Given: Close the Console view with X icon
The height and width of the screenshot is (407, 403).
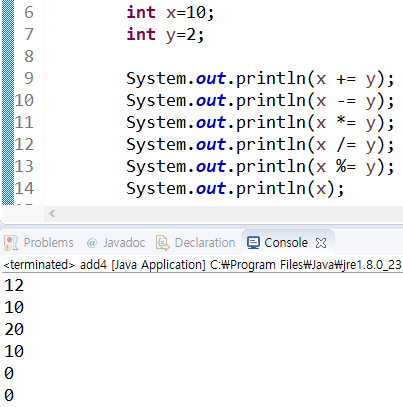Looking at the screenshot, I should point(321,243).
